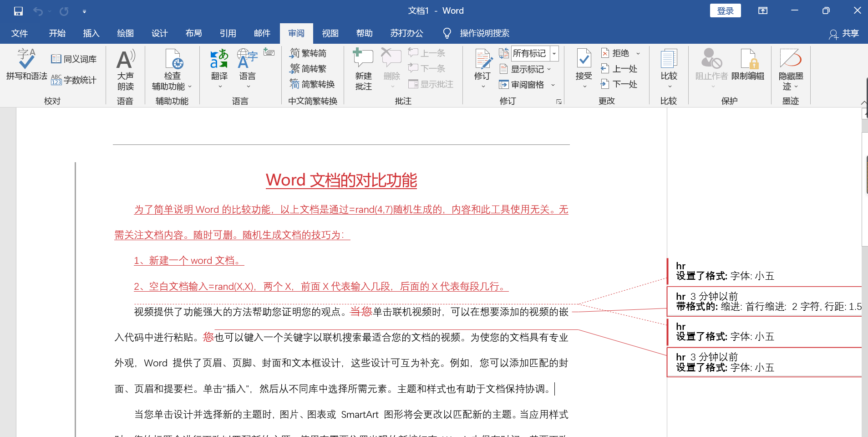This screenshot has height=437, width=868.
Task: Click 删除 comment button
Action: coord(391,68)
